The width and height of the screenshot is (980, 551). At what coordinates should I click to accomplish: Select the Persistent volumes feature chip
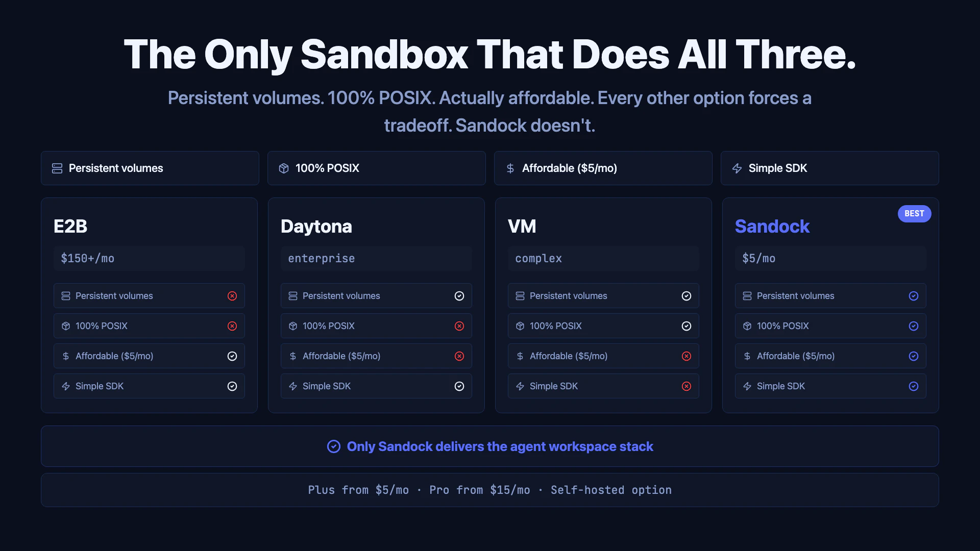point(150,168)
